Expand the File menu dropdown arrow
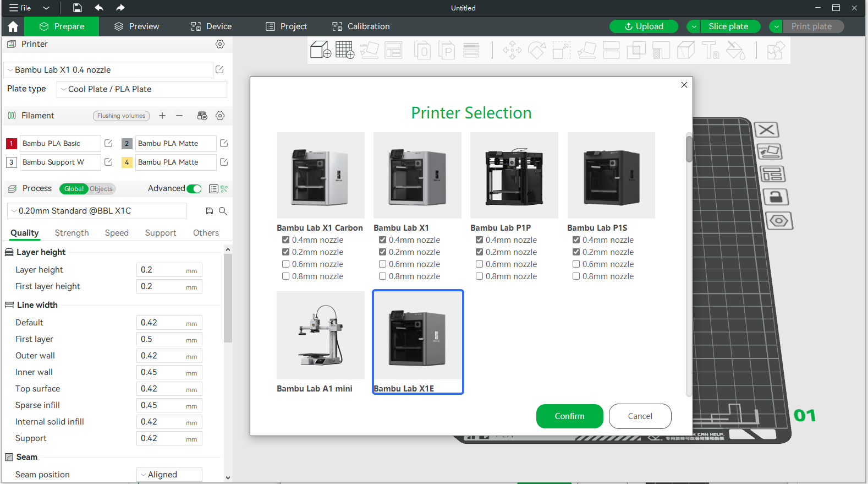 point(46,8)
